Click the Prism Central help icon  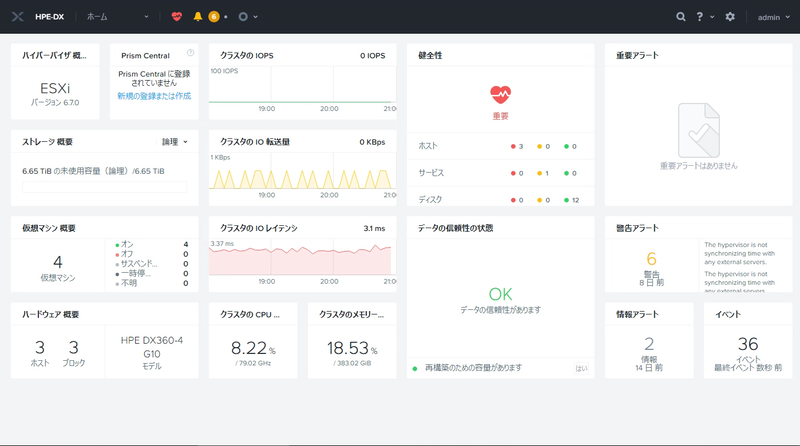click(x=190, y=53)
